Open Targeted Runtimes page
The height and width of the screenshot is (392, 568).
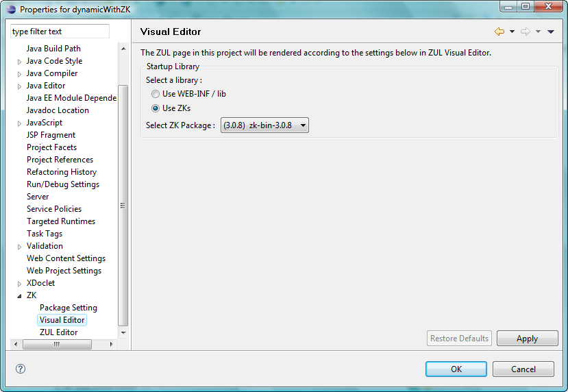[x=61, y=221]
